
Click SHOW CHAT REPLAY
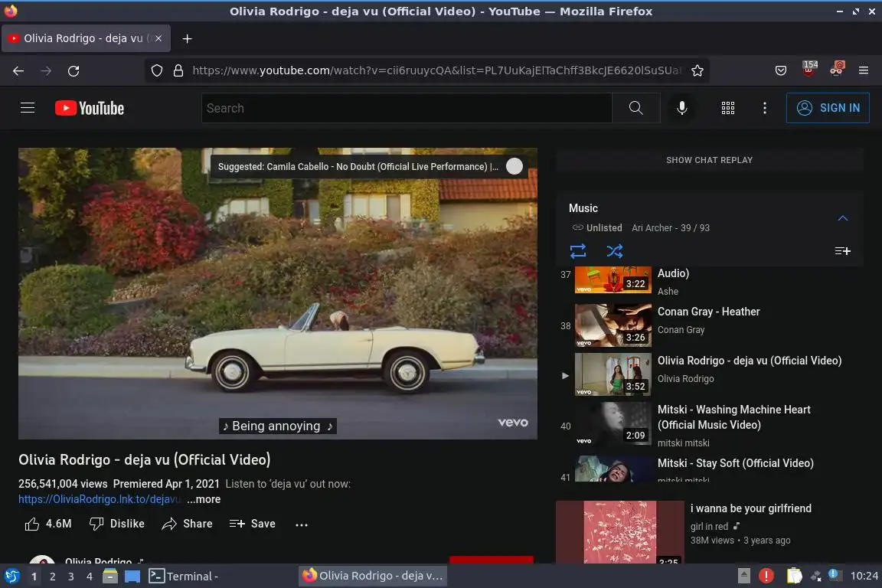(x=709, y=160)
